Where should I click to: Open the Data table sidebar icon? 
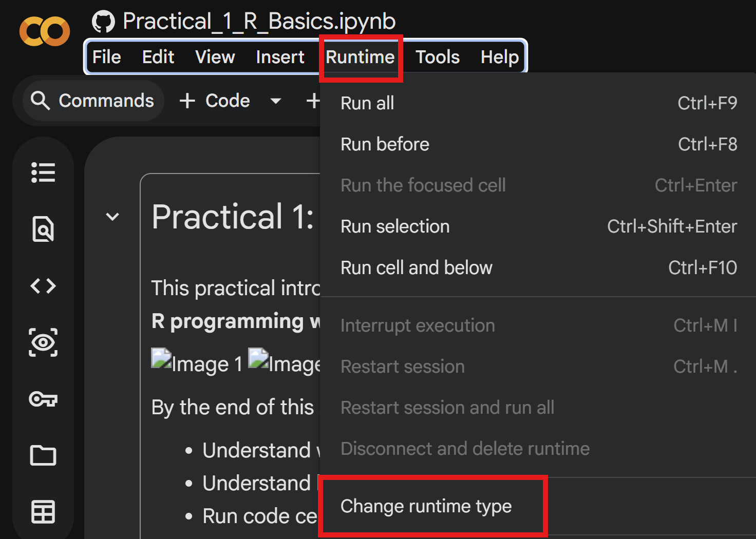(43, 512)
